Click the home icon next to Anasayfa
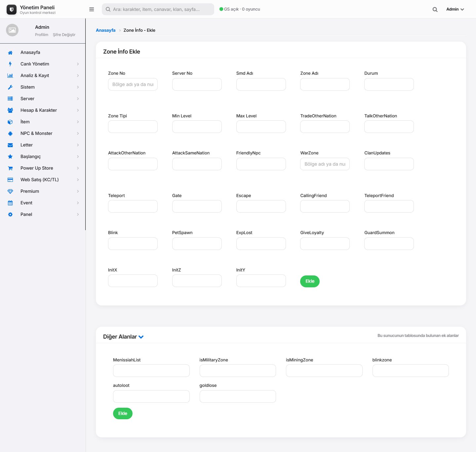The image size is (476, 452). 10,53
